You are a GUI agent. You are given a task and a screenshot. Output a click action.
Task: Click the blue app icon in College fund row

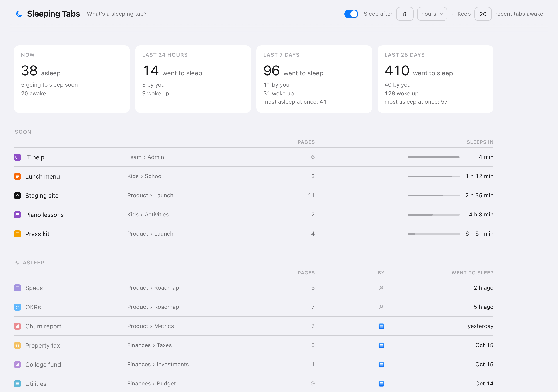[381, 365]
